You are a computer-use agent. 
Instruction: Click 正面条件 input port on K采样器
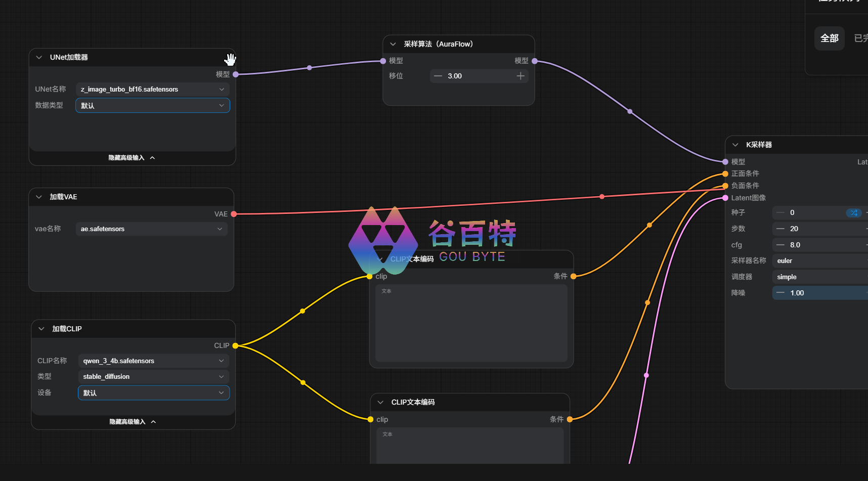tap(725, 173)
